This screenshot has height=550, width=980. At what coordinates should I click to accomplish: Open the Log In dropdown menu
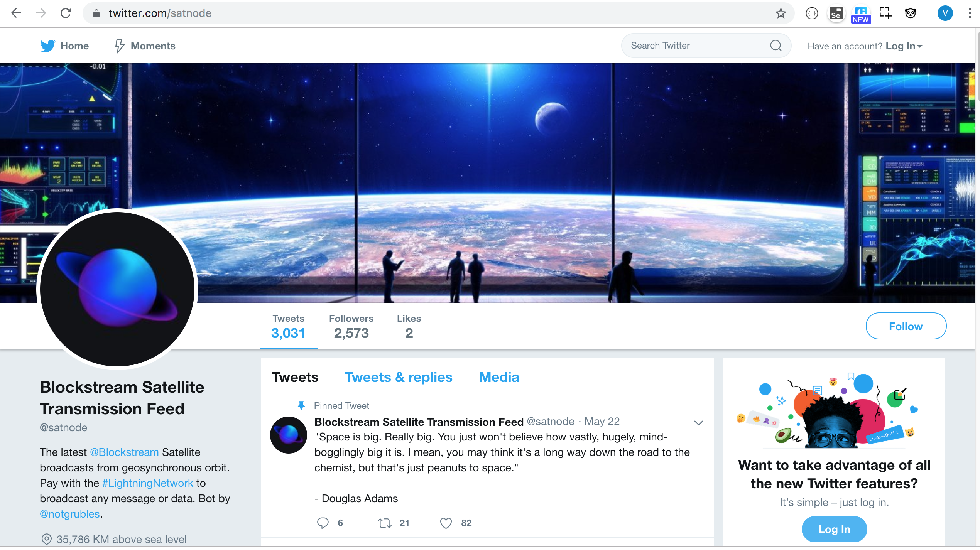tap(904, 46)
